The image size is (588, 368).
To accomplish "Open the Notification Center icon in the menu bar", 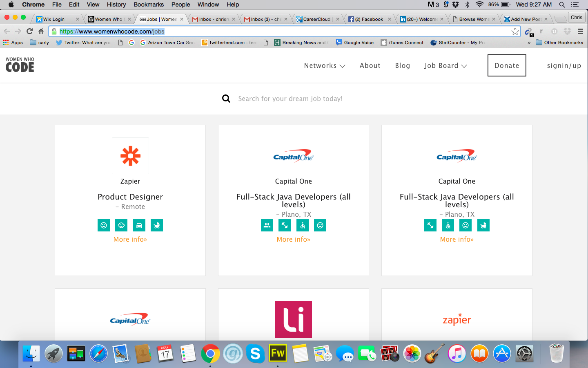I will pos(575,4).
